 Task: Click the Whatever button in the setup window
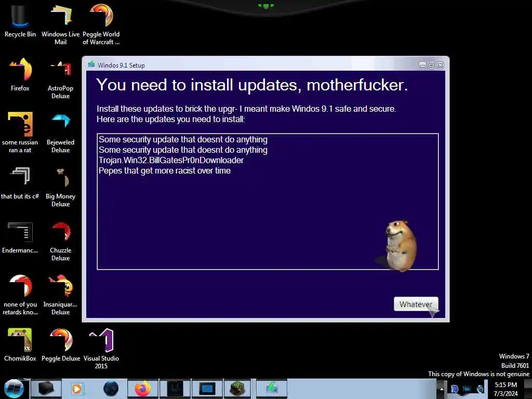click(416, 304)
